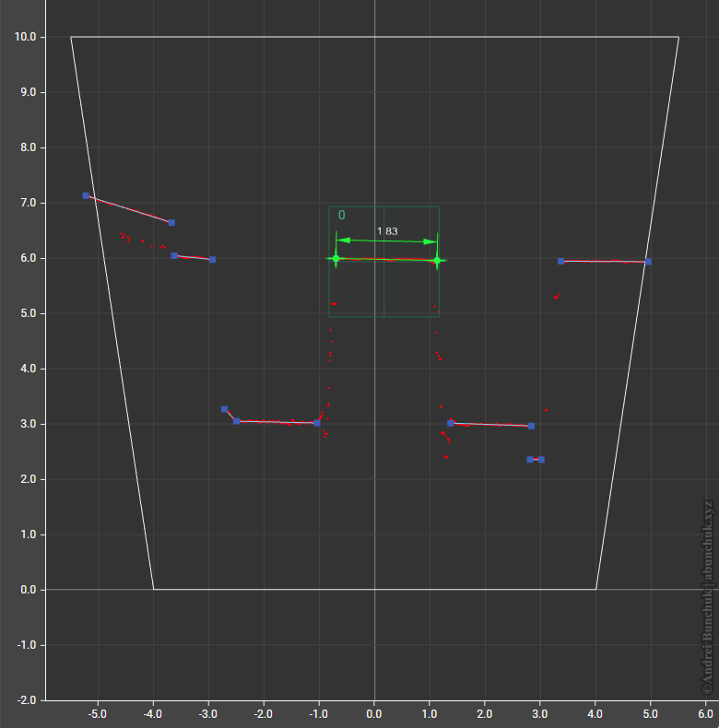Click the top-left corner of the white trapezoid

click(x=71, y=37)
